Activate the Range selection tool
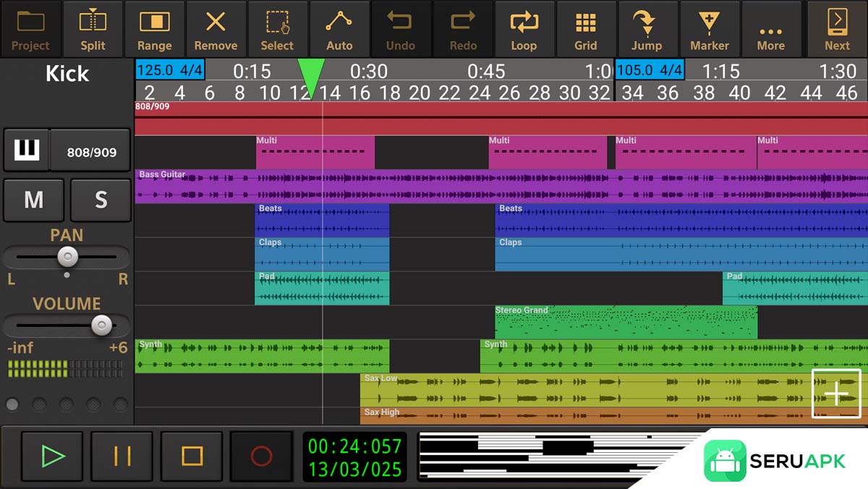The width and height of the screenshot is (868, 489). pos(154,30)
